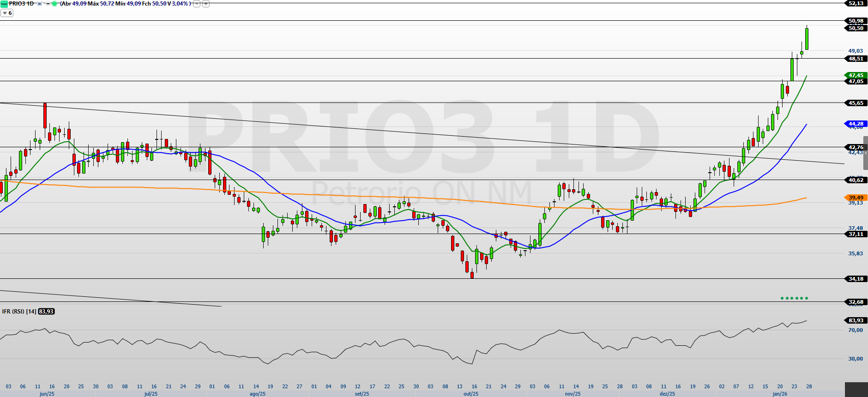Image resolution: width=868 pixels, height=397 pixels.
Task: Click the jan/26 month label on time axis
Action: 780,394
